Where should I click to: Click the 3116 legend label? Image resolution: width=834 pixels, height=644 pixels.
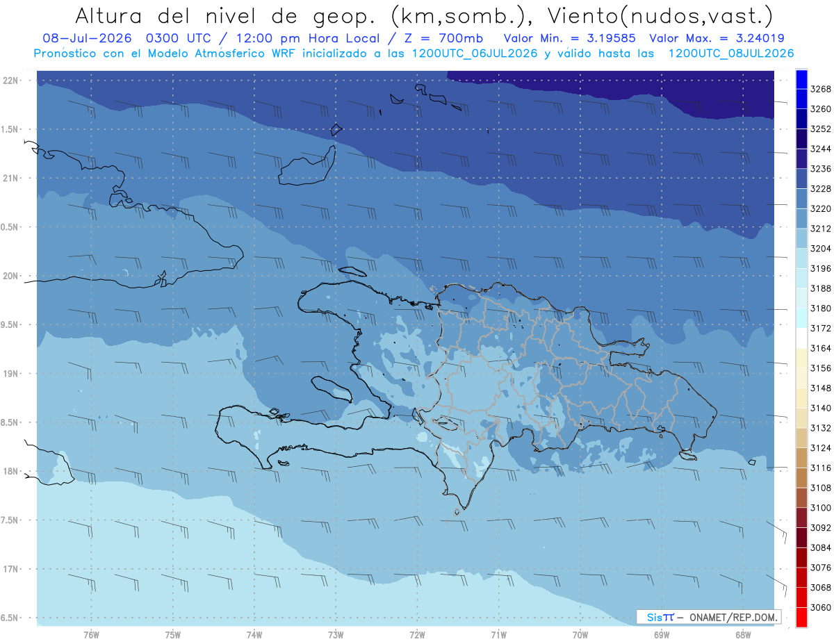(820, 468)
